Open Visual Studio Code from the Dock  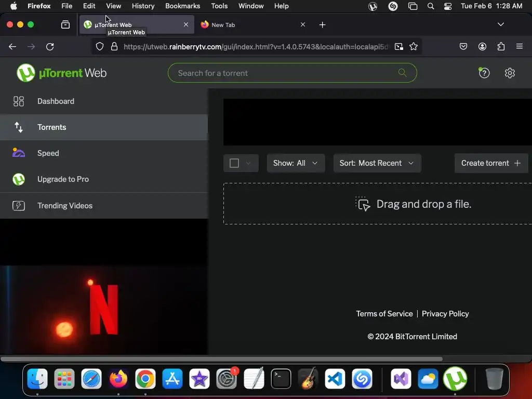[x=335, y=379]
